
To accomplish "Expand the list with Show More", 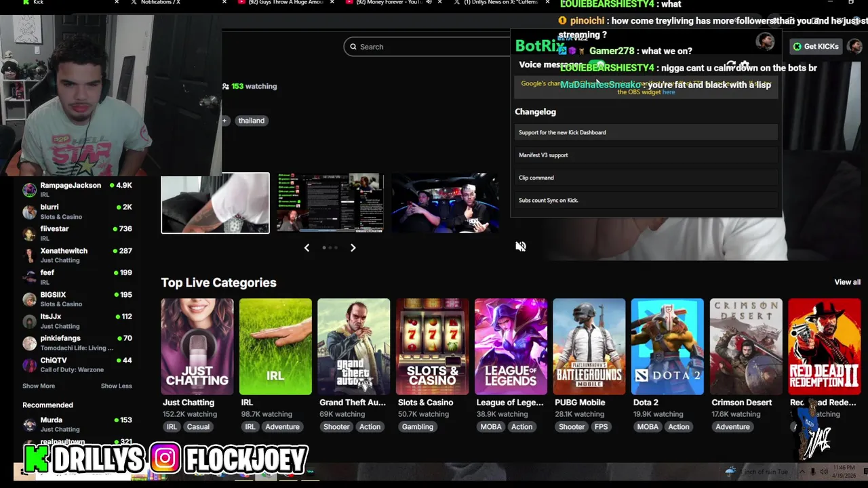I will [39, 386].
